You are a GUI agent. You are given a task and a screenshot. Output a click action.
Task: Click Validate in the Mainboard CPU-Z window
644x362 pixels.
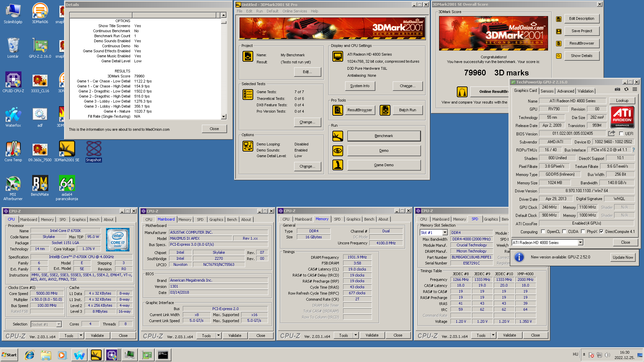[235, 336]
